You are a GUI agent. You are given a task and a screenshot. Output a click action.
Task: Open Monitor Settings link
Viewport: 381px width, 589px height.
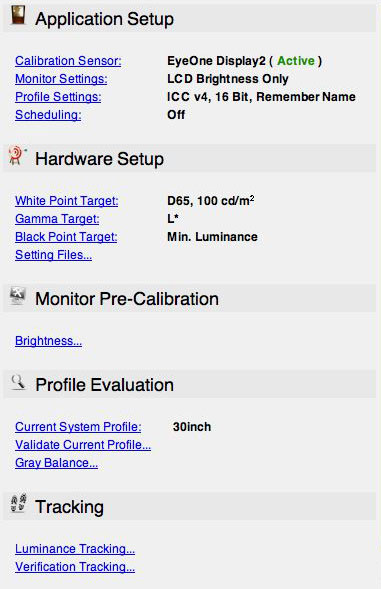pyautogui.click(x=61, y=79)
